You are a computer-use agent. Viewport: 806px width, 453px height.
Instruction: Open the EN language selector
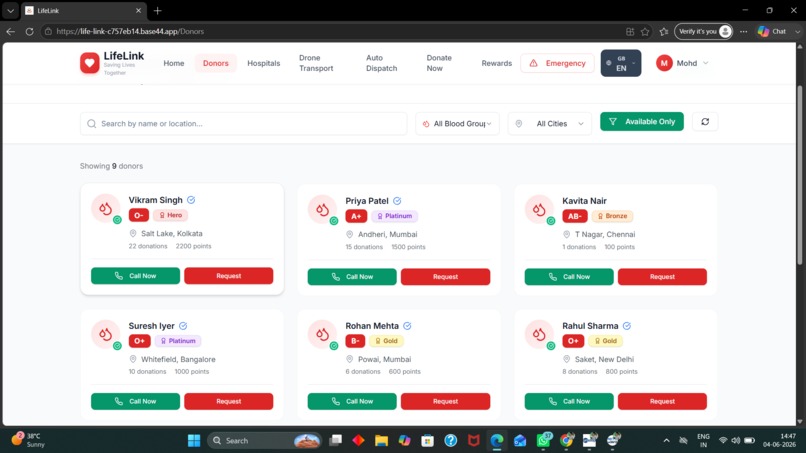click(620, 63)
